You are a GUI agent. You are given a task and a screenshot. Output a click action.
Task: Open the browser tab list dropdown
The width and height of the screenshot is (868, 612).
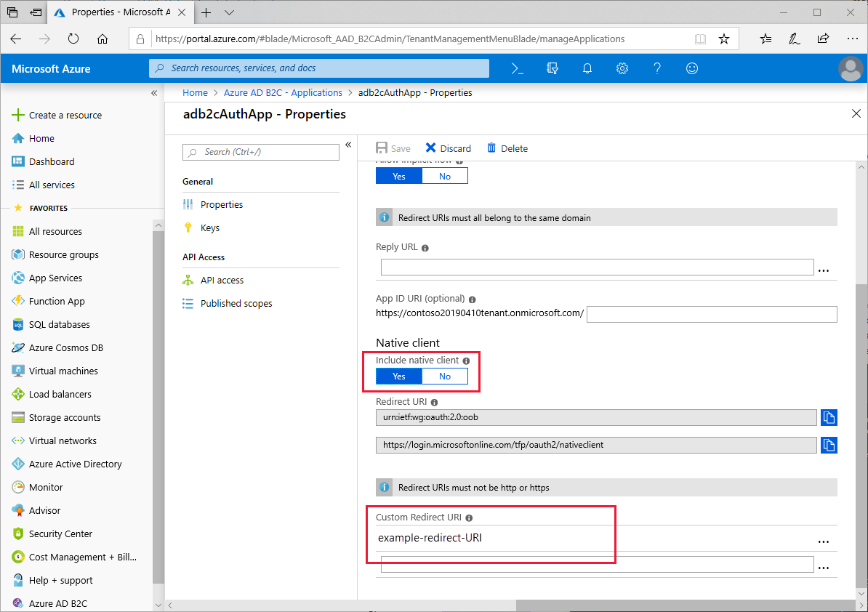[x=229, y=12]
